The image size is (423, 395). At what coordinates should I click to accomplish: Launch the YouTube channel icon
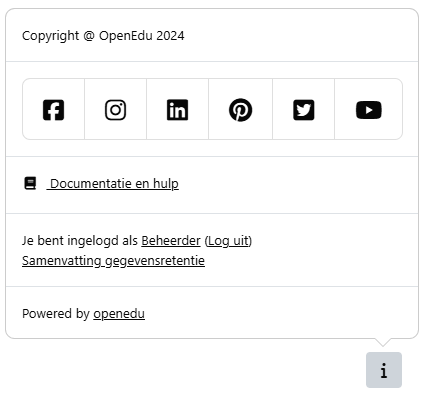click(x=369, y=110)
